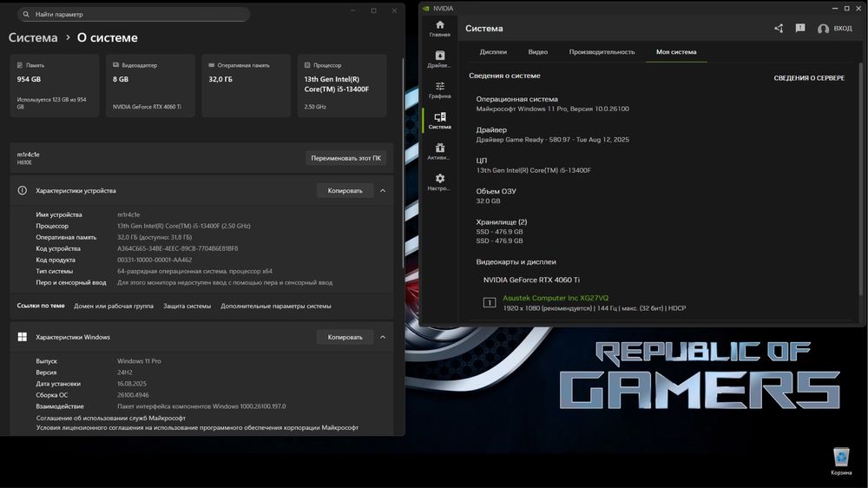Screen dimensions: 868x488
Task: Click the Версия 24H2 value
Action: 124,373
